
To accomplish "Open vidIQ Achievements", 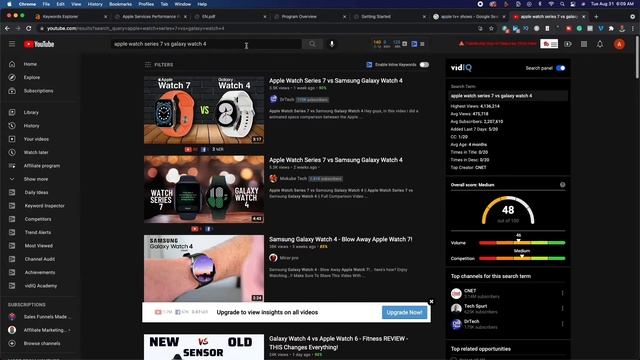I will pos(40,272).
